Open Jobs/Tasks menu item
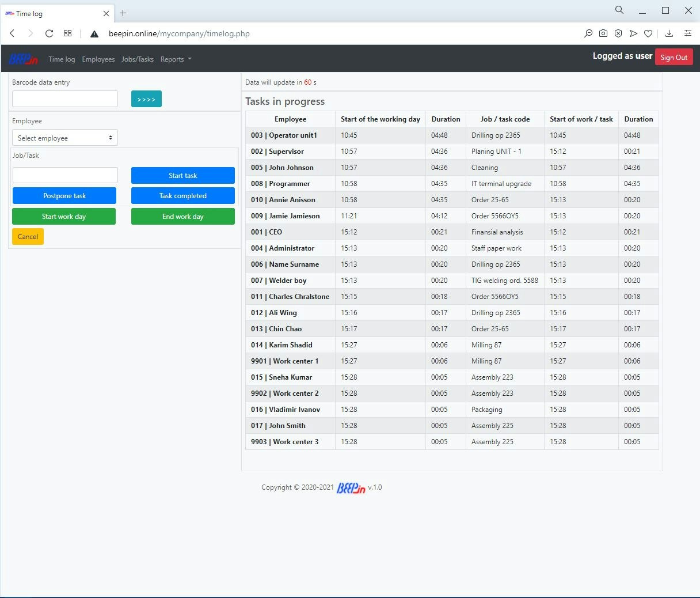 [138, 59]
